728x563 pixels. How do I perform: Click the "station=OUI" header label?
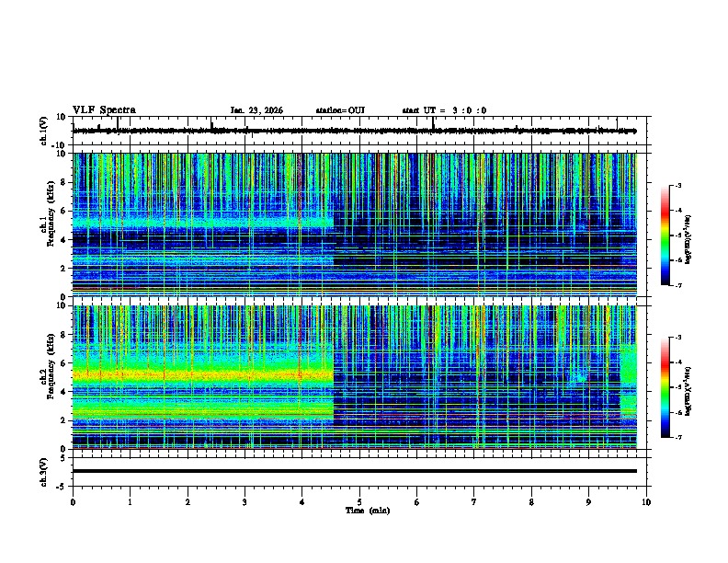[x=340, y=110]
